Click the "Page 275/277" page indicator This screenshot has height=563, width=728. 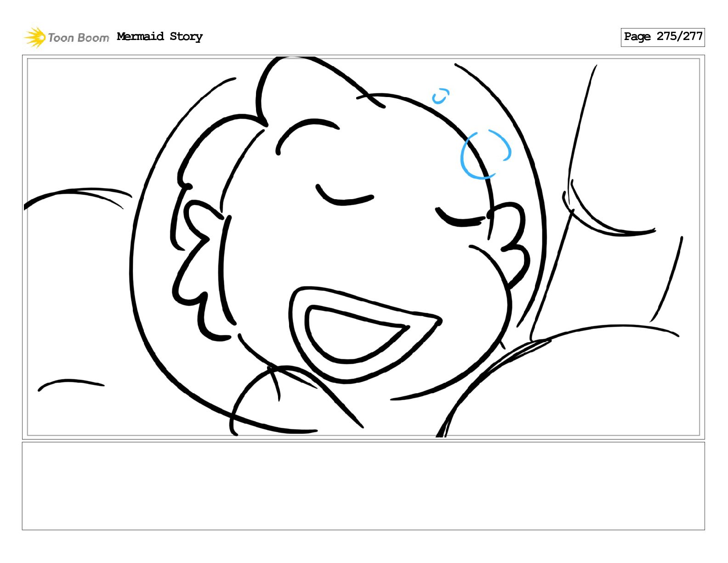[663, 37]
